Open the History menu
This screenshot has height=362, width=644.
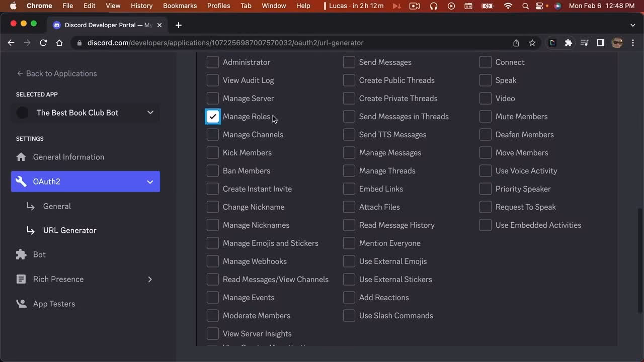point(141,6)
